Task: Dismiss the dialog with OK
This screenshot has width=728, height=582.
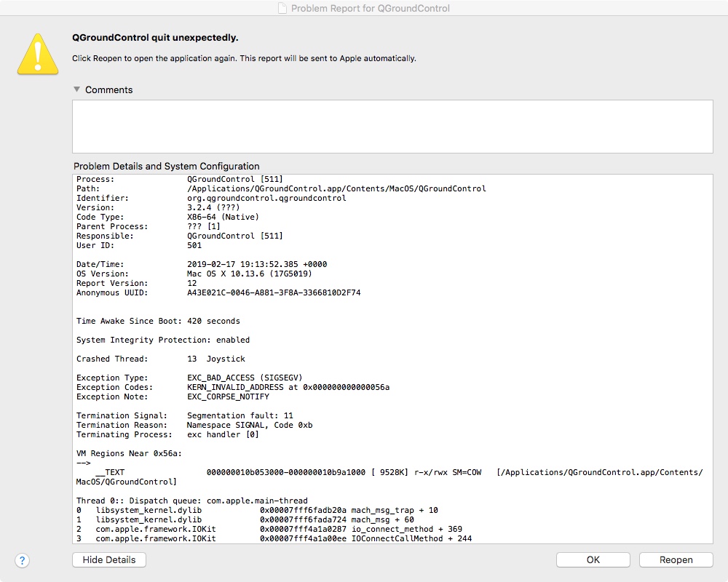Action: click(x=593, y=559)
